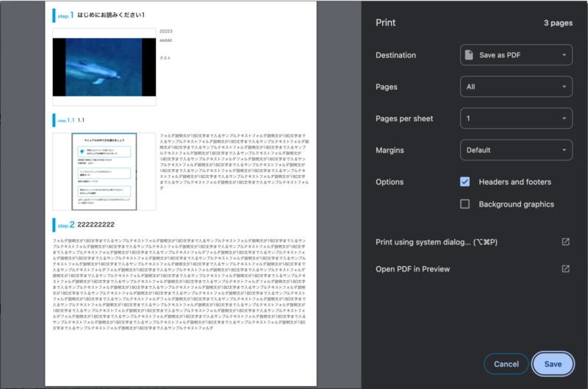Expand the Margins dropdown set to Default

pyautogui.click(x=516, y=150)
